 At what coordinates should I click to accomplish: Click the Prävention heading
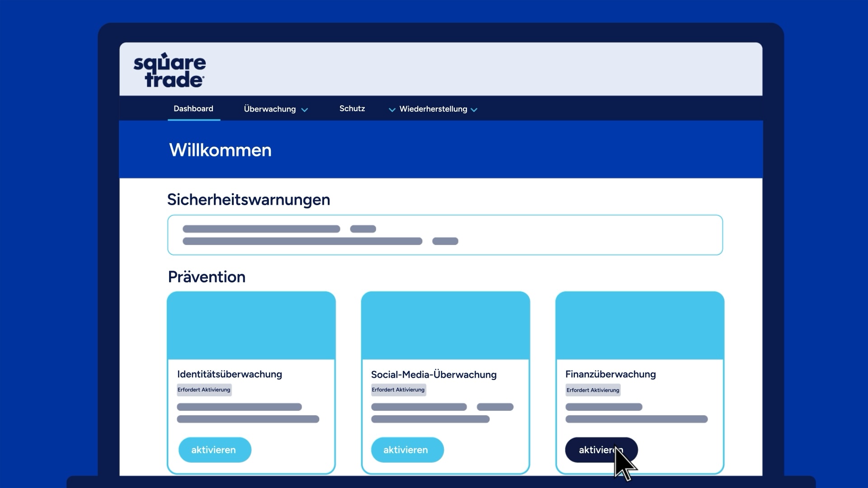(207, 277)
